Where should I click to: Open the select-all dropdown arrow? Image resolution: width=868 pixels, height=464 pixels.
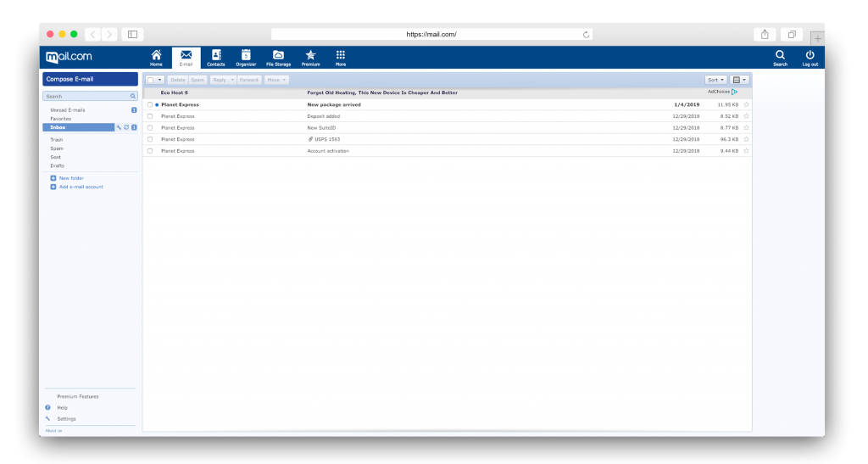point(159,80)
